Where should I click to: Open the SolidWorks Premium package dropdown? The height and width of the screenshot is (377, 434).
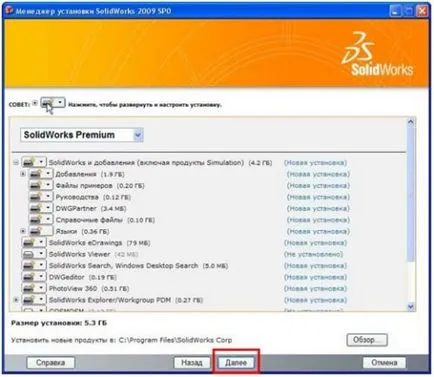tap(138, 135)
